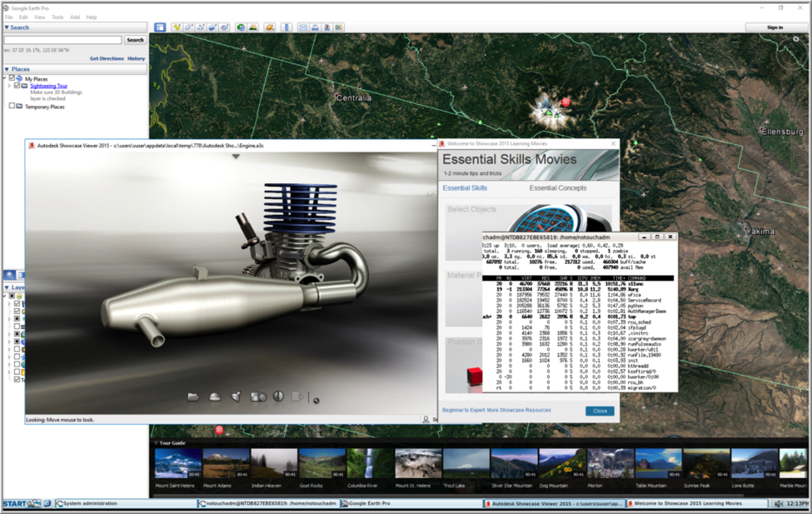The width and height of the screenshot is (812, 514).
Task: Collapse the Tour Guide strip arrow
Action: [x=156, y=443]
